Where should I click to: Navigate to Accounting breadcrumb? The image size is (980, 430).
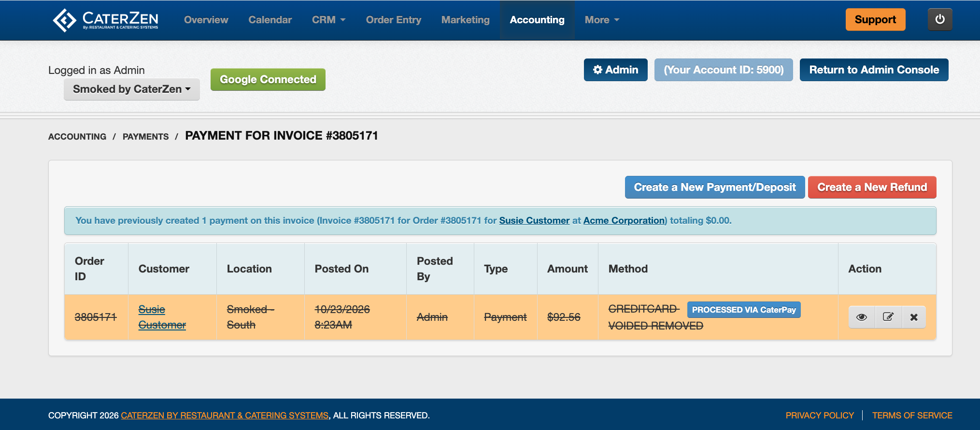77,137
